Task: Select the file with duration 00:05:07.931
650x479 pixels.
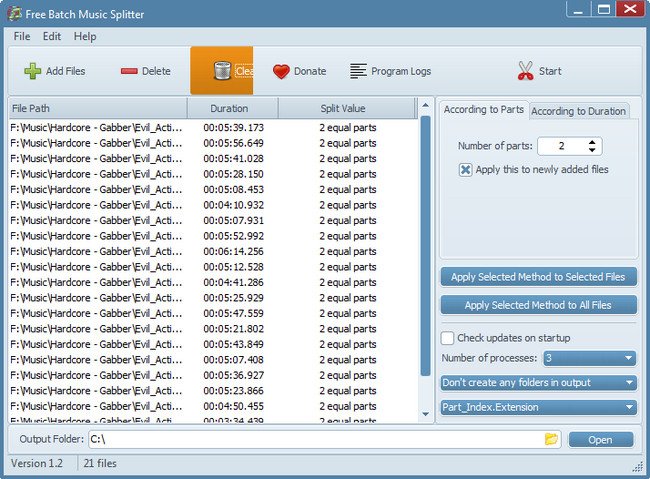Action: click(x=213, y=220)
